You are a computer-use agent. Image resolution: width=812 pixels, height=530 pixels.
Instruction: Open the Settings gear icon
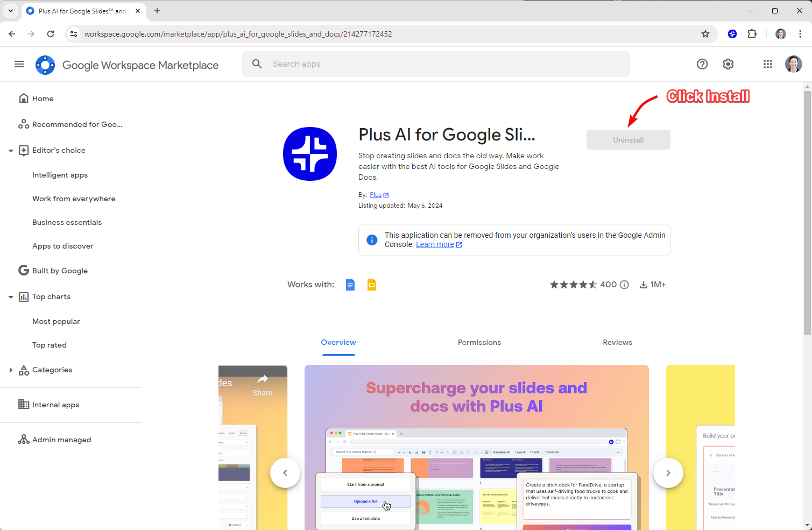click(x=728, y=65)
